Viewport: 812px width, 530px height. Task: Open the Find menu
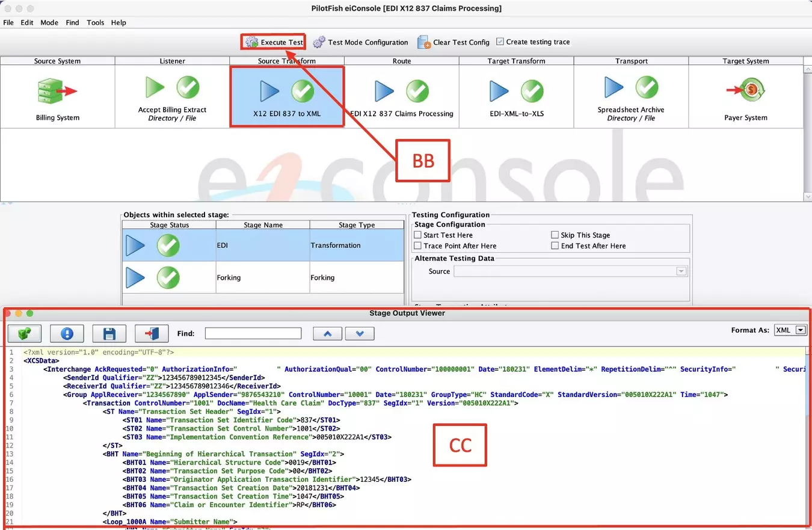(x=72, y=22)
